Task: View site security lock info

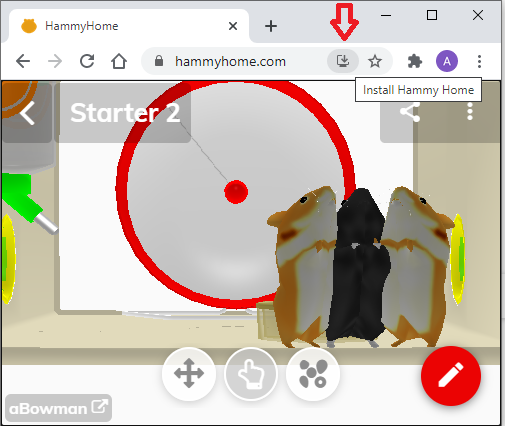Action: click(159, 61)
